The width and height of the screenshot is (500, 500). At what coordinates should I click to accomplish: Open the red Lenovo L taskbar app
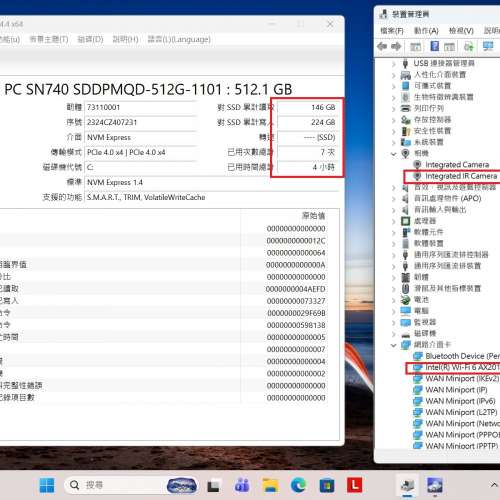click(355, 485)
